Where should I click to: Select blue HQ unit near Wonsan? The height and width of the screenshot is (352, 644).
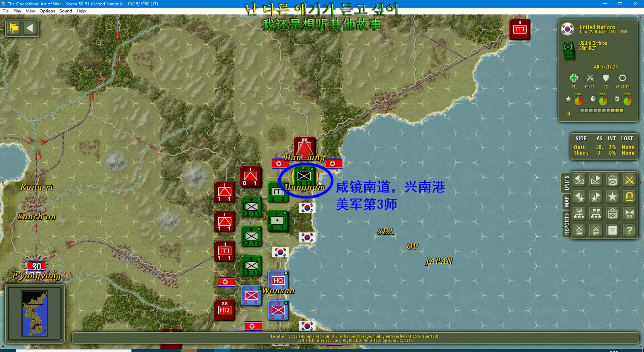tap(278, 280)
